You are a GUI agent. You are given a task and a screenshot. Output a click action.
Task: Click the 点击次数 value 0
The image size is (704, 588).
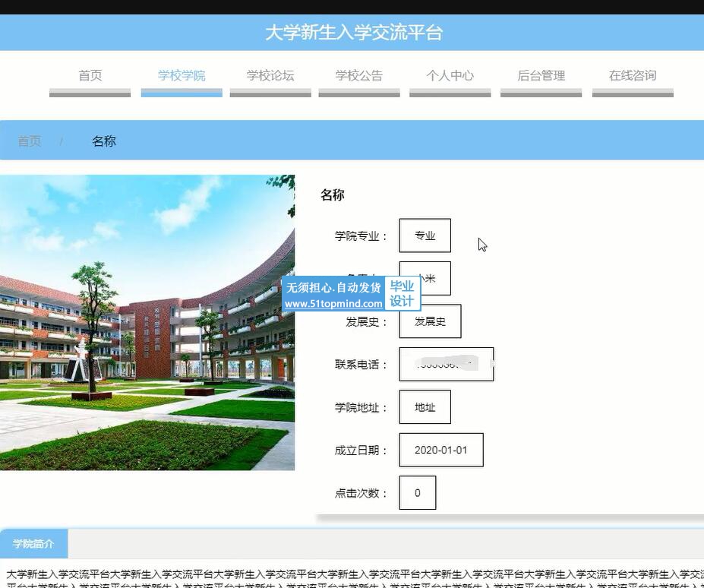[418, 493]
